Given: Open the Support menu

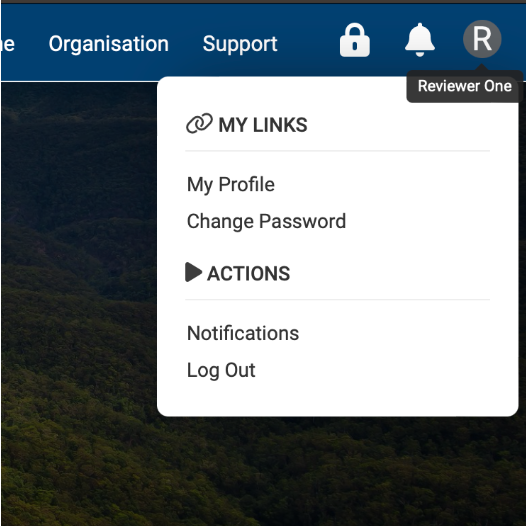Looking at the screenshot, I should 240,44.
